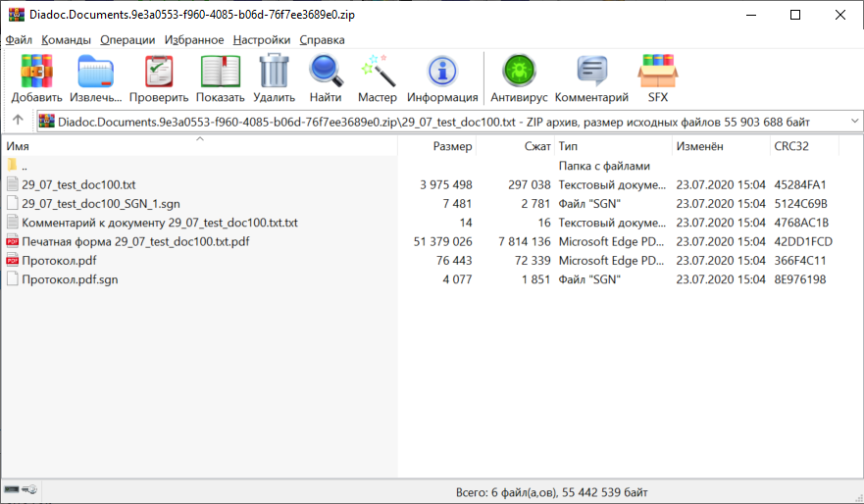Viewport: 864px width, 504px height.
Task: Sort by the Изменён column header
Action: pos(721,146)
